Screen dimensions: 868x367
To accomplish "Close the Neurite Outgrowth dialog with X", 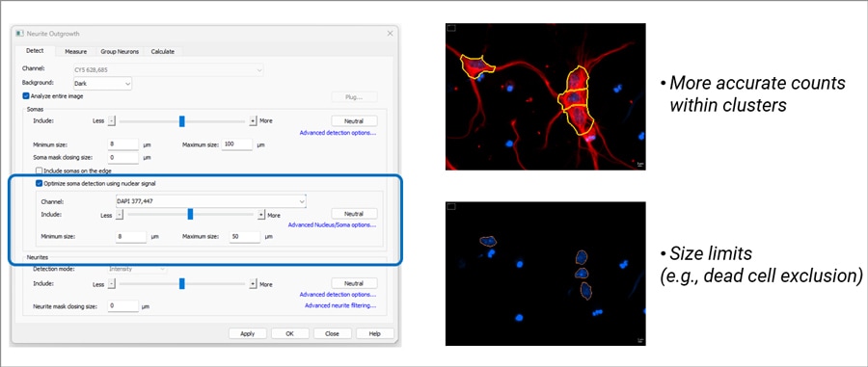I will [390, 33].
